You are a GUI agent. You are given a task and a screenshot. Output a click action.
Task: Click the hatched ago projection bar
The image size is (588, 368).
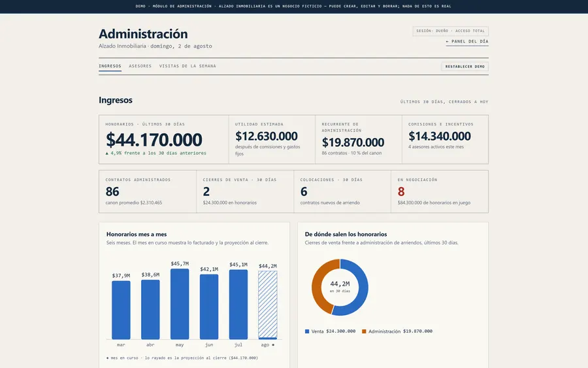pyautogui.click(x=268, y=305)
